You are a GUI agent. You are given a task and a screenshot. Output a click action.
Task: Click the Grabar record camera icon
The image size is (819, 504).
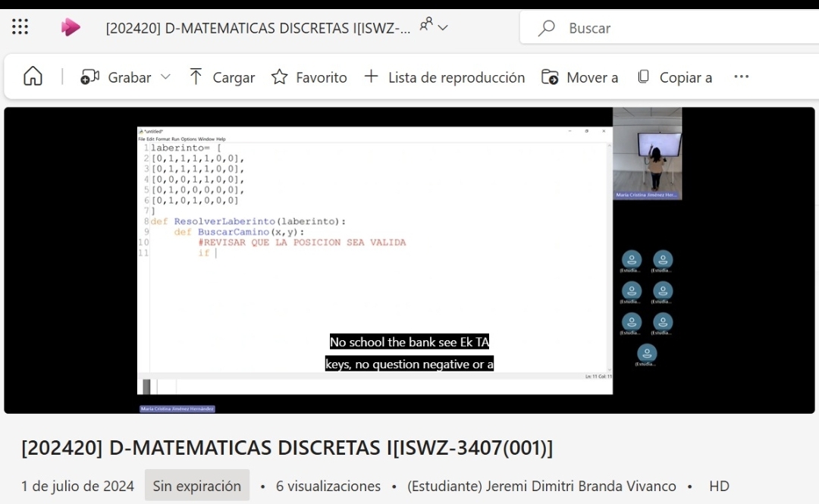[90, 77]
